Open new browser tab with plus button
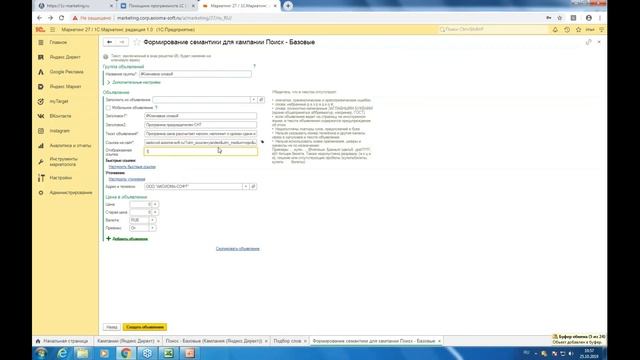 288,6
